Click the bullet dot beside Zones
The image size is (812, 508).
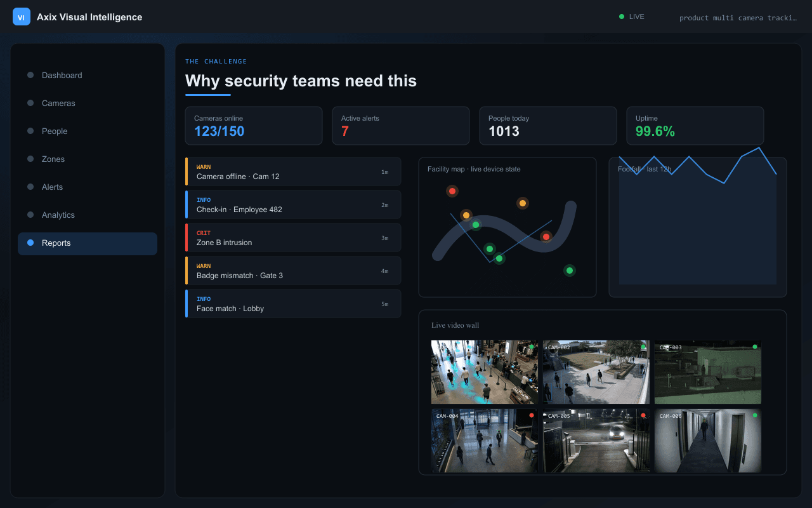30,159
